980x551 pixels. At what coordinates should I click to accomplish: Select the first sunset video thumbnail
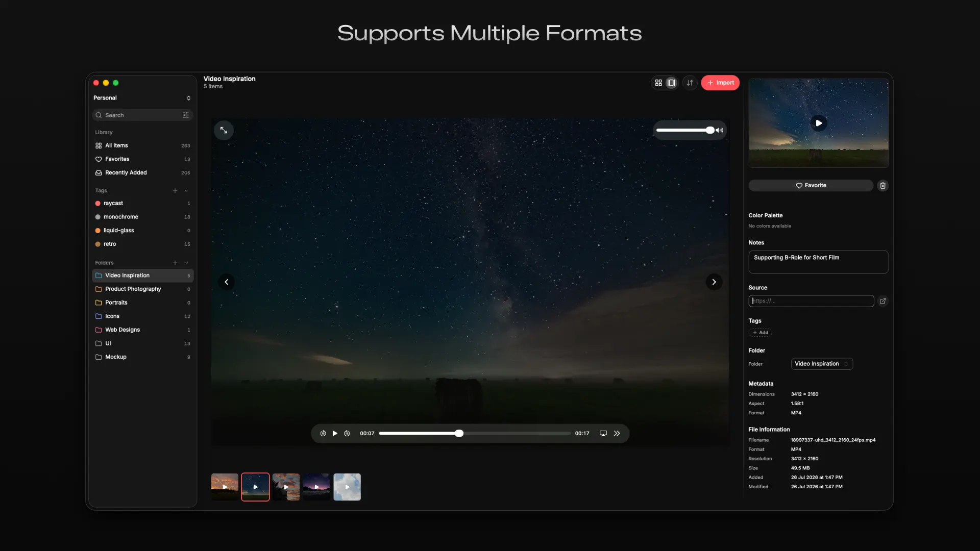pos(225,487)
